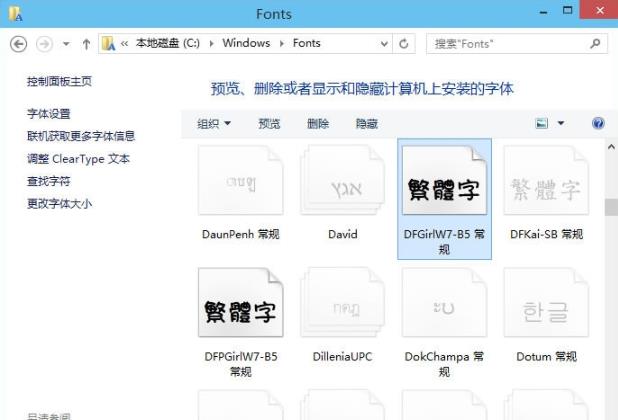Click 预览 in the toolbar

coord(269,124)
